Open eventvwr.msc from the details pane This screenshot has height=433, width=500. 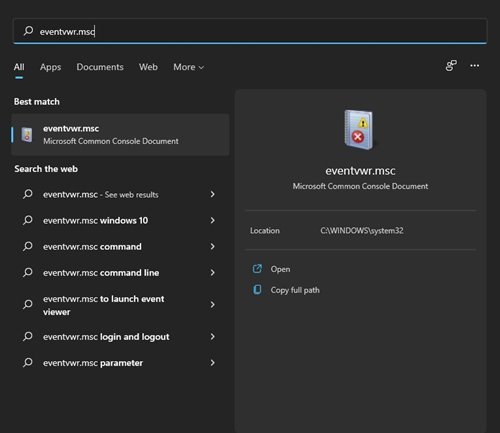(x=280, y=269)
